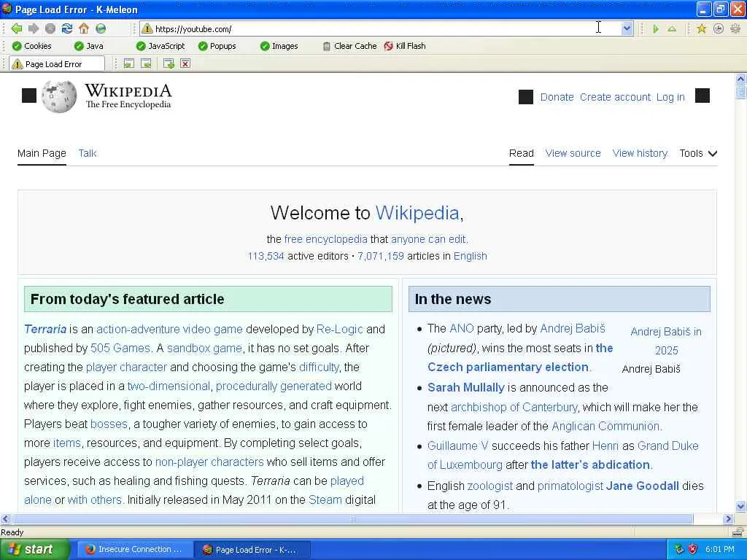Click the vertical scrollbar thumb

741,91
